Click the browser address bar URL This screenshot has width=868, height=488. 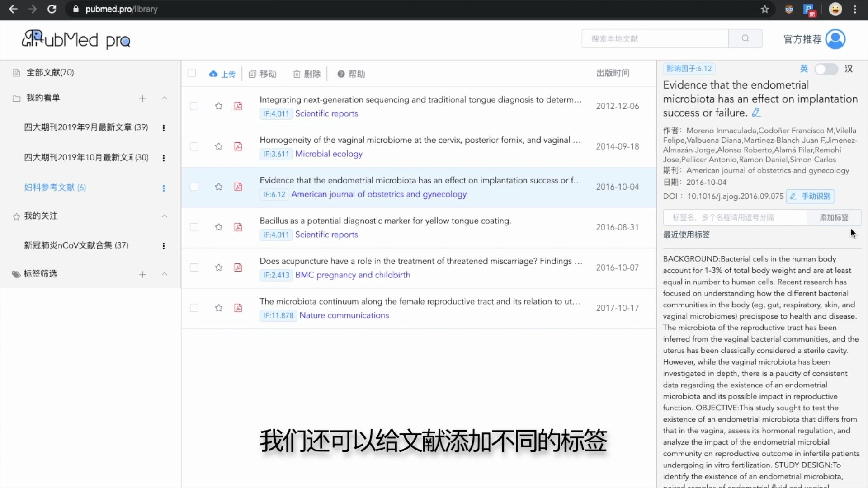121,9
